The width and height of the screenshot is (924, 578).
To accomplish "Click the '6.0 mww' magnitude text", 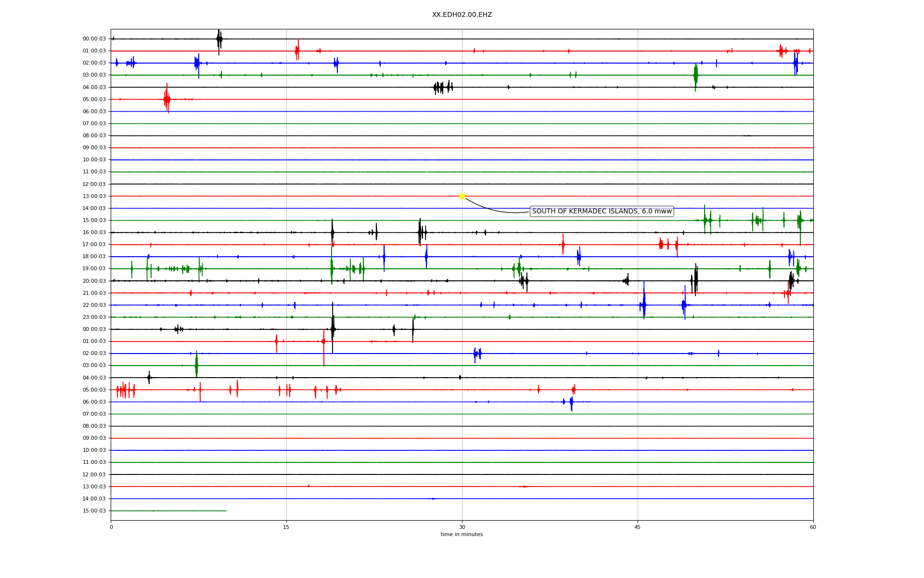I will (657, 211).
